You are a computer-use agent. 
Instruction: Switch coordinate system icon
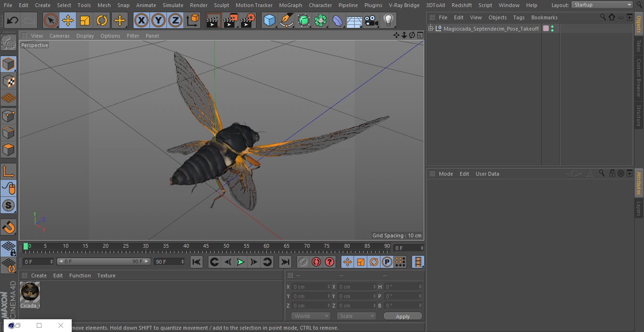(192, 20)
